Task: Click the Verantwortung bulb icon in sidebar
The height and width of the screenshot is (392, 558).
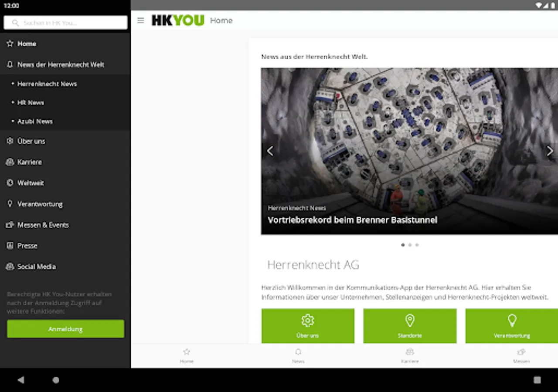Action: (x=10, y=204)
